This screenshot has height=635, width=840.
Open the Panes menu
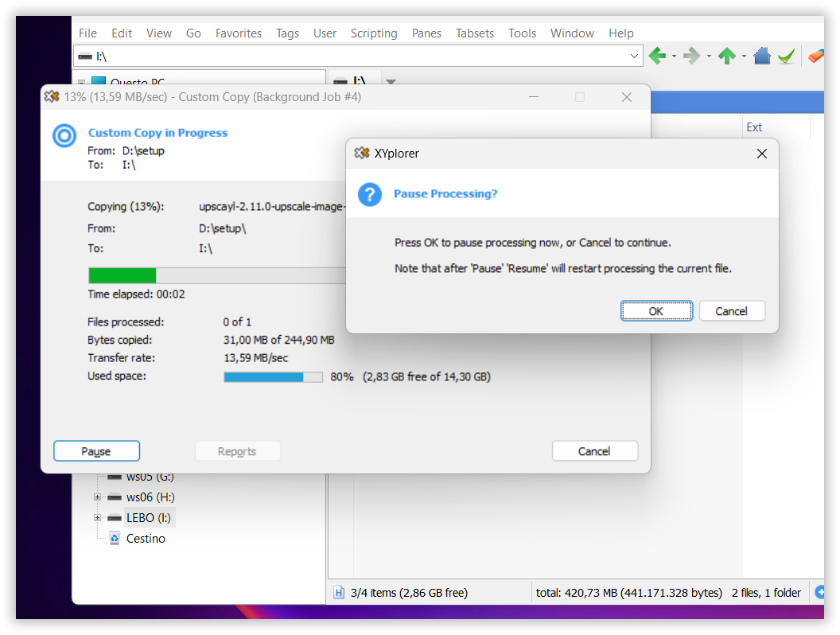(x=426, y=33)
